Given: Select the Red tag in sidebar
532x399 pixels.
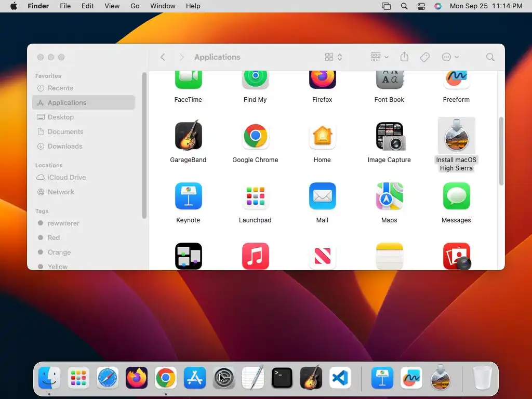Looking at the screenshot, I should click(x=84, y=237).
